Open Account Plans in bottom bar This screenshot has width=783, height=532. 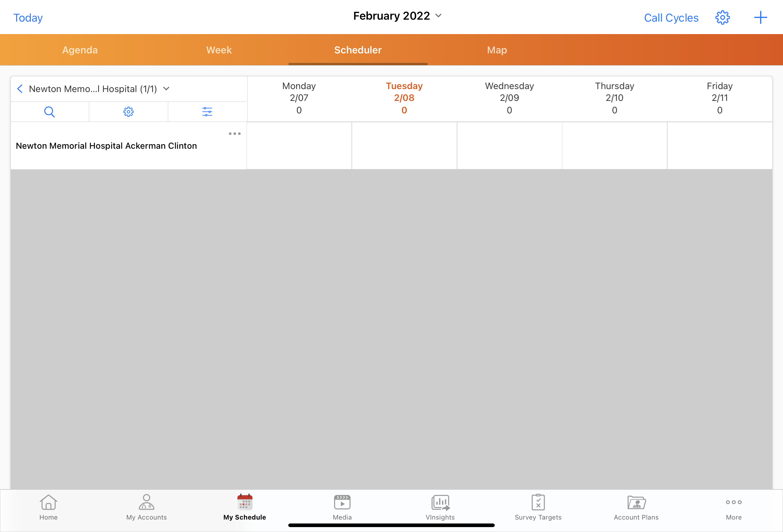pos(636,507)
